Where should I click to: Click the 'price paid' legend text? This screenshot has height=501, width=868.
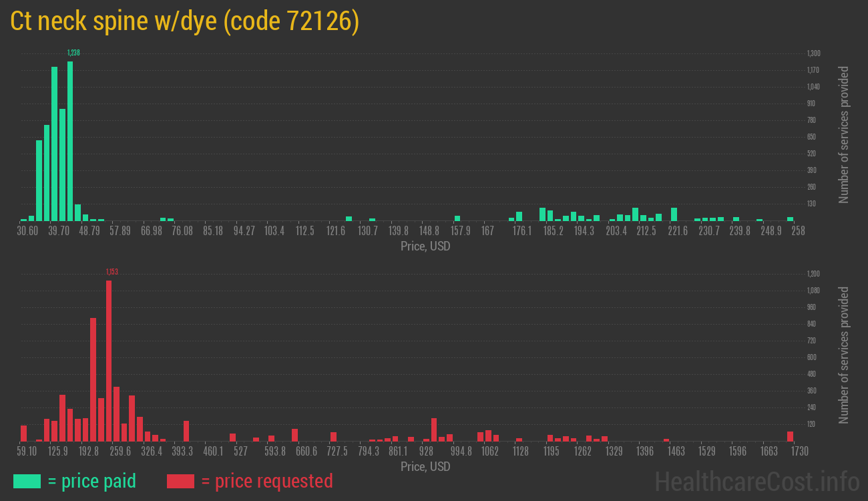[x=92, y=481]
